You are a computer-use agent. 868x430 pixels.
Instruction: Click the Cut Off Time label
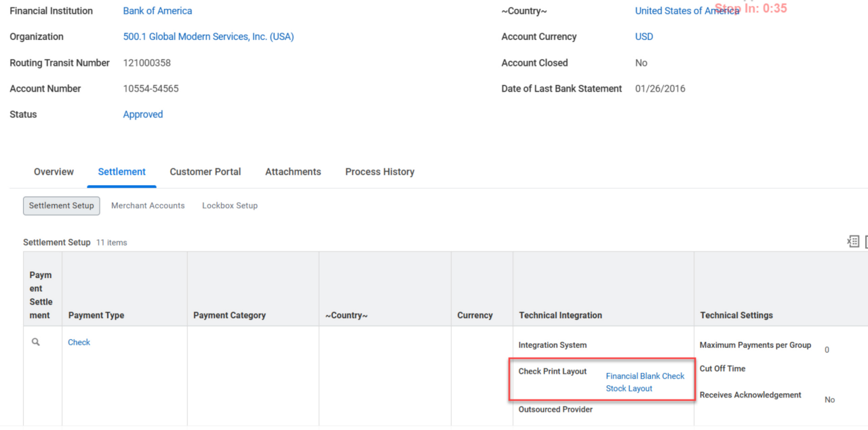pos(722,369)
